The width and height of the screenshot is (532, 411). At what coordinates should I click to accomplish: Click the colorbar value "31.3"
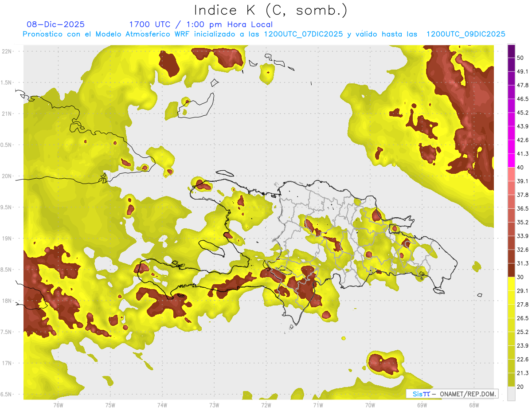coord(523,263)
